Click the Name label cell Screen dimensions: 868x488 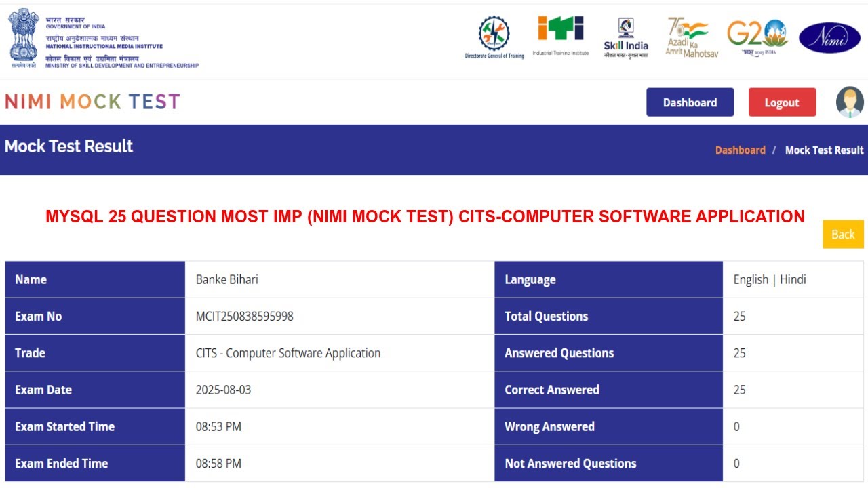(95, 279)
